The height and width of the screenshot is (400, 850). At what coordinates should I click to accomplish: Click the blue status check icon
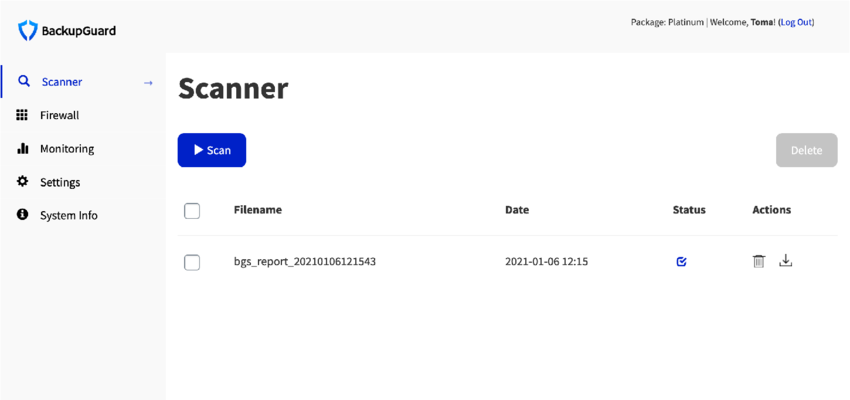pos(681,262)
